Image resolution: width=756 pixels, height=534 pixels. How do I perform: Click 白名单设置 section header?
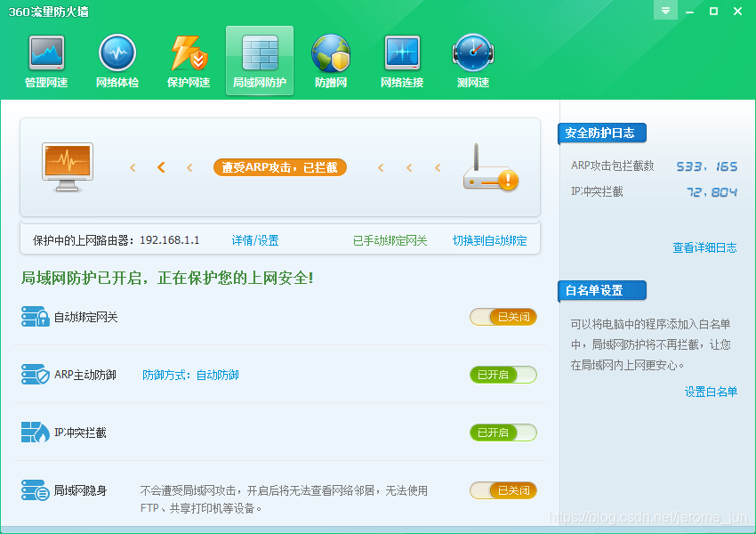pyautogui.click(x=602, y=290)
